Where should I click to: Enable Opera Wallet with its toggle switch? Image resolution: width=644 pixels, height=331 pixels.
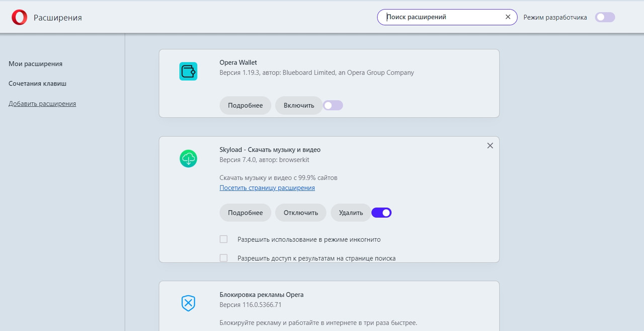333,105
